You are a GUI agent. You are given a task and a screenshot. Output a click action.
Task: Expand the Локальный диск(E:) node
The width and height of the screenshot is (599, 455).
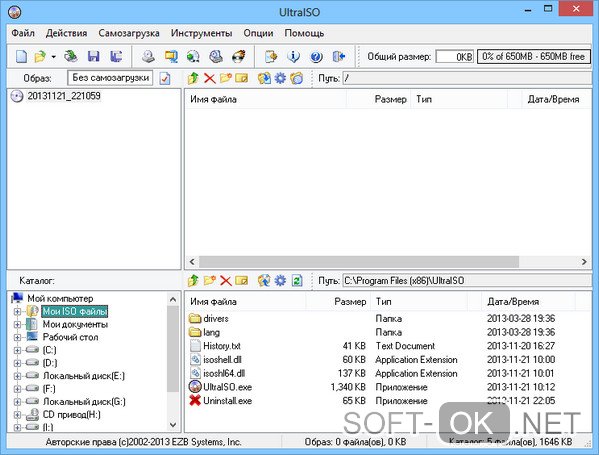17,376
